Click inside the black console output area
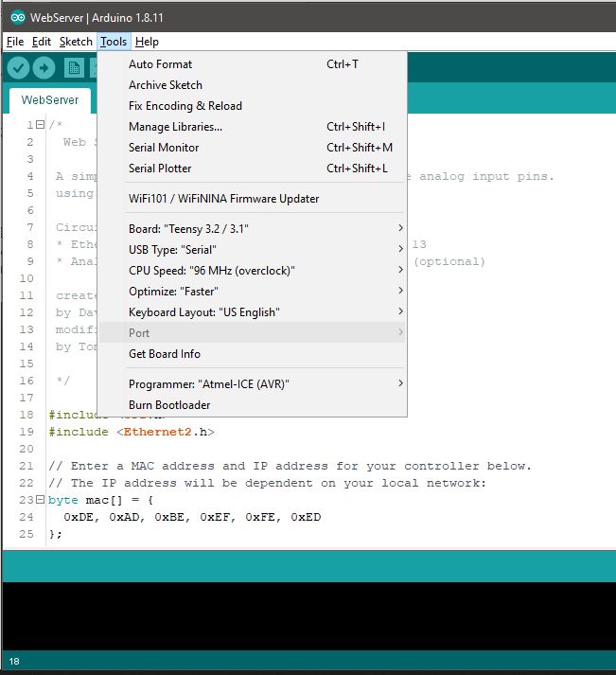The width and height of the screenshot is (616, 675). point(308,616)
